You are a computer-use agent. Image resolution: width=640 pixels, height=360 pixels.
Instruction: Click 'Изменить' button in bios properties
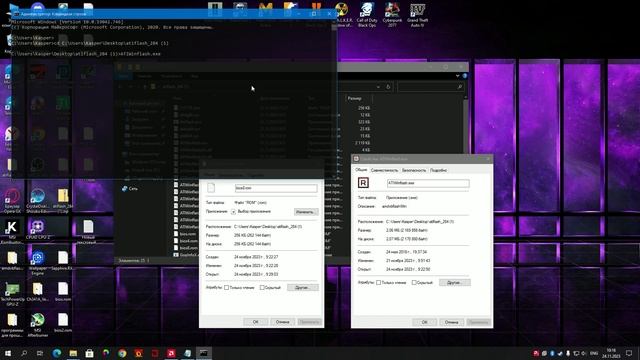click(x=306, y=212)
